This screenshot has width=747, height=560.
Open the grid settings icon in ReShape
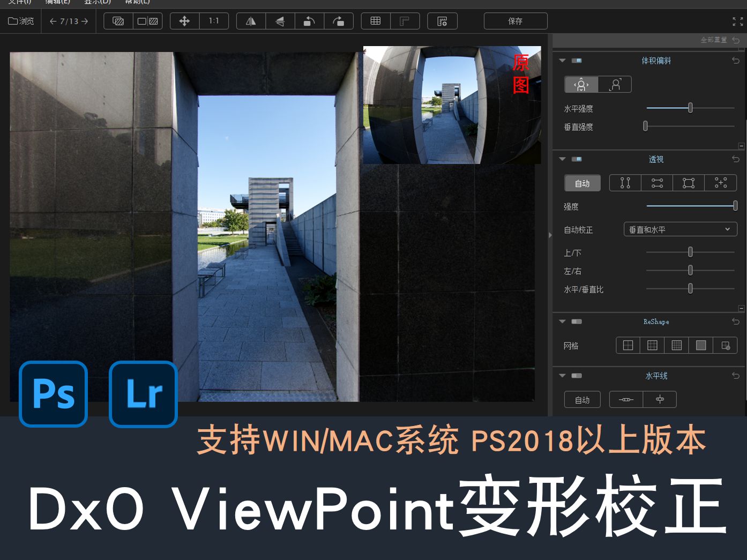pyautogui.click(x=726, y=345)
